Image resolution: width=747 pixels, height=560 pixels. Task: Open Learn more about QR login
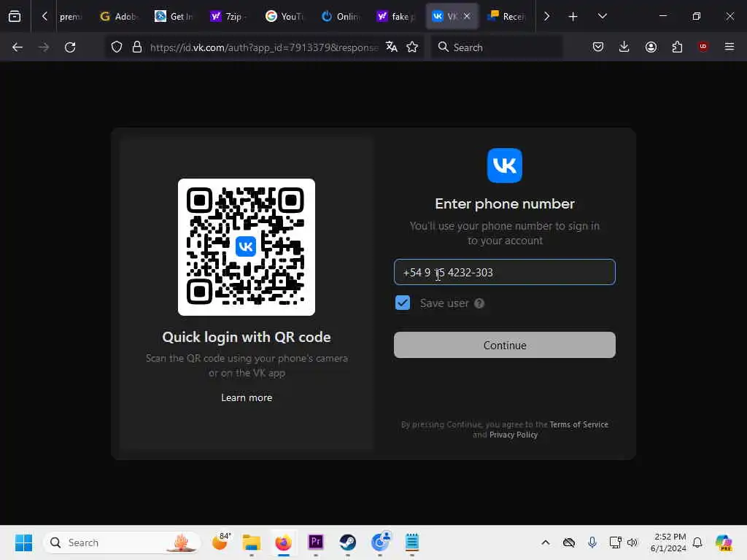247,397
